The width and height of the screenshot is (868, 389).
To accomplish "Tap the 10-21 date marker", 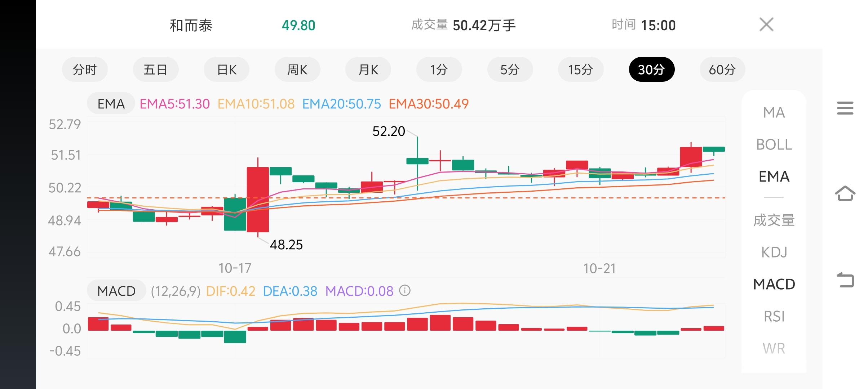I will point(599,268).
